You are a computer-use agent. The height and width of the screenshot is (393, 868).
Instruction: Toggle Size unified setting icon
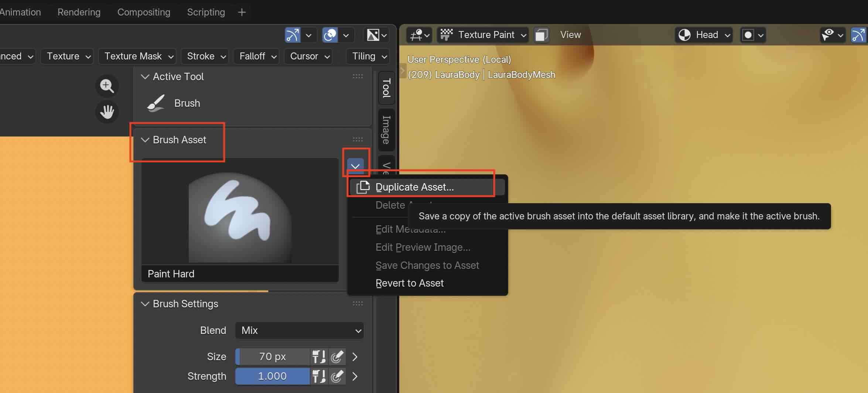[319, 357]
